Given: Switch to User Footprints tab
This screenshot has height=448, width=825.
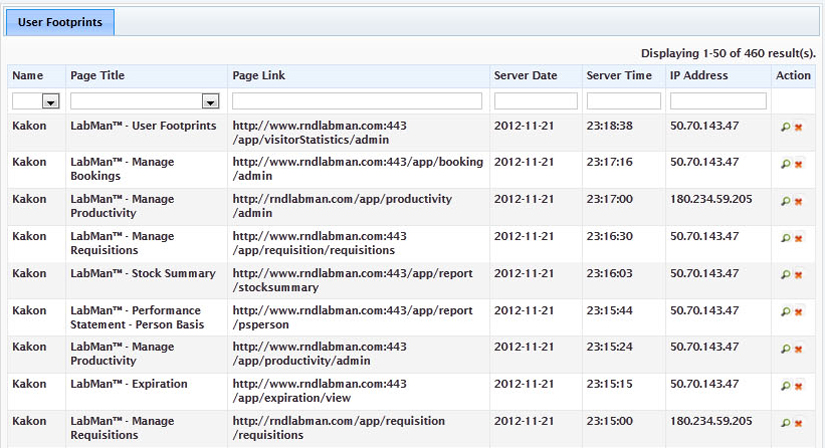Looking at the screenshot, I should point(60,22).
